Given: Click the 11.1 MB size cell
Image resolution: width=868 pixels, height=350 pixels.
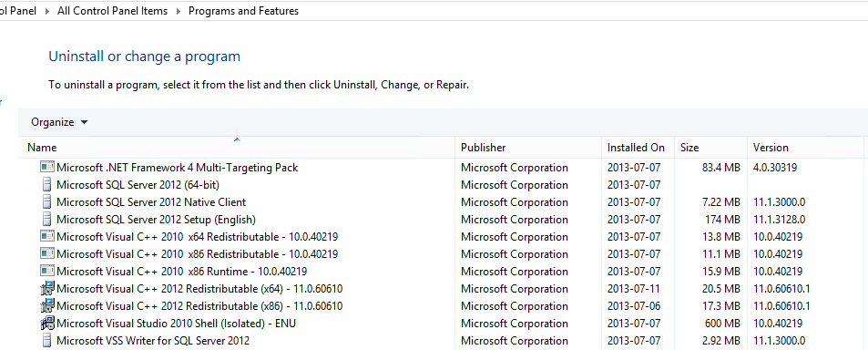Looking at the screenshot, I should click(x=720, y=254).
